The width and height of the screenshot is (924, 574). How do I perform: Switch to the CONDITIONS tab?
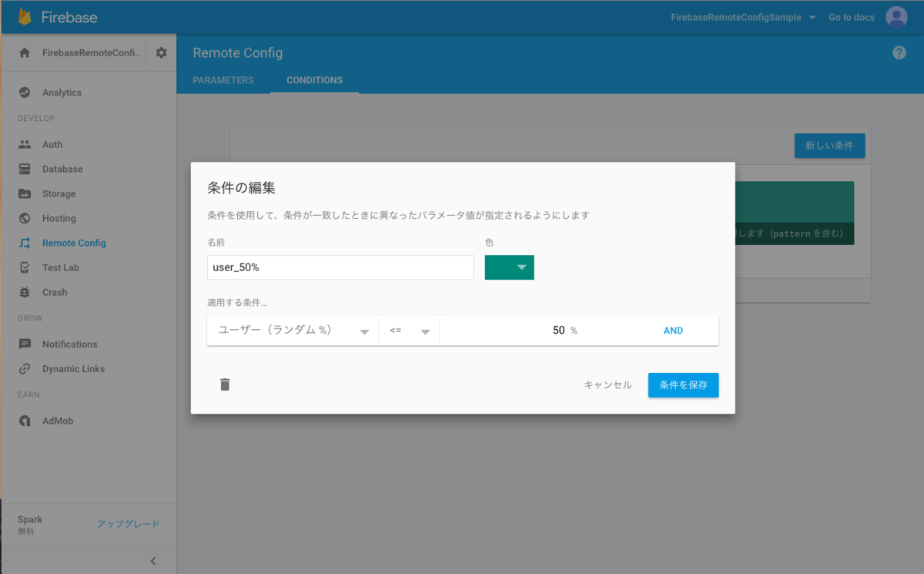[x=314, y=80]
